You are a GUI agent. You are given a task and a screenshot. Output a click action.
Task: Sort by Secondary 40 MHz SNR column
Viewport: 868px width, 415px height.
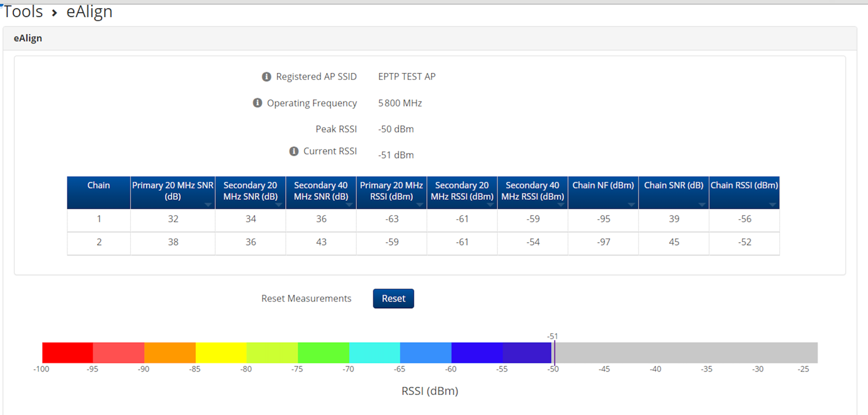tap(321, 191)
